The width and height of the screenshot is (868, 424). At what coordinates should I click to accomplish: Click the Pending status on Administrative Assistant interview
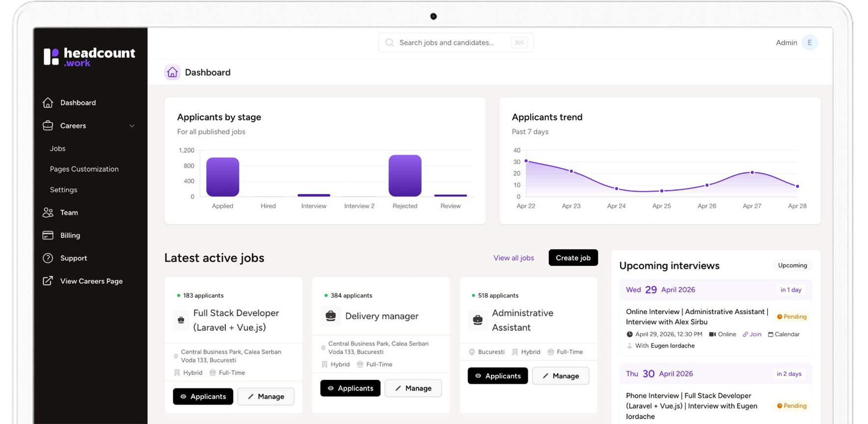point(791,317)
